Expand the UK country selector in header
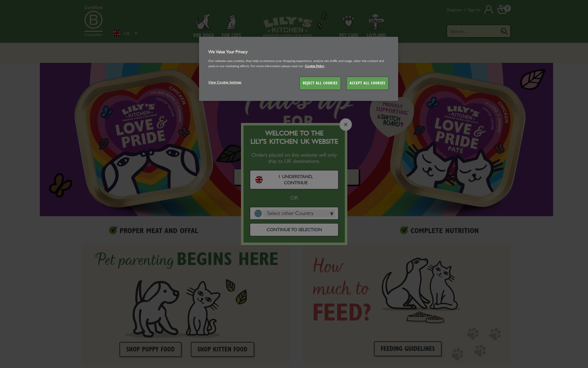 coord(125,33)
